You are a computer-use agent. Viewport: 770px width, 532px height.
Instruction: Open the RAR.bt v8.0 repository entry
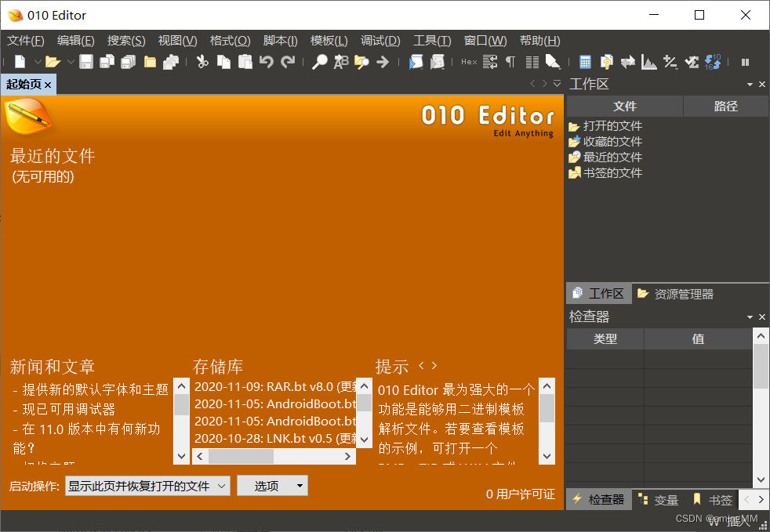point(275,387)
